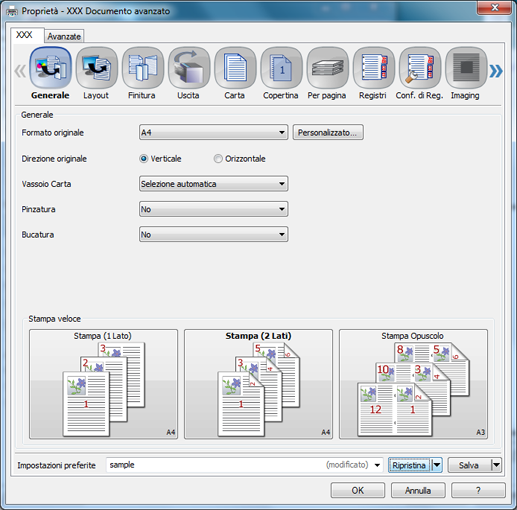The height and width of the screenshot is (510, 517).
Task: Expand the Pinzatura dropdown
Action: (x=213, y=209)
